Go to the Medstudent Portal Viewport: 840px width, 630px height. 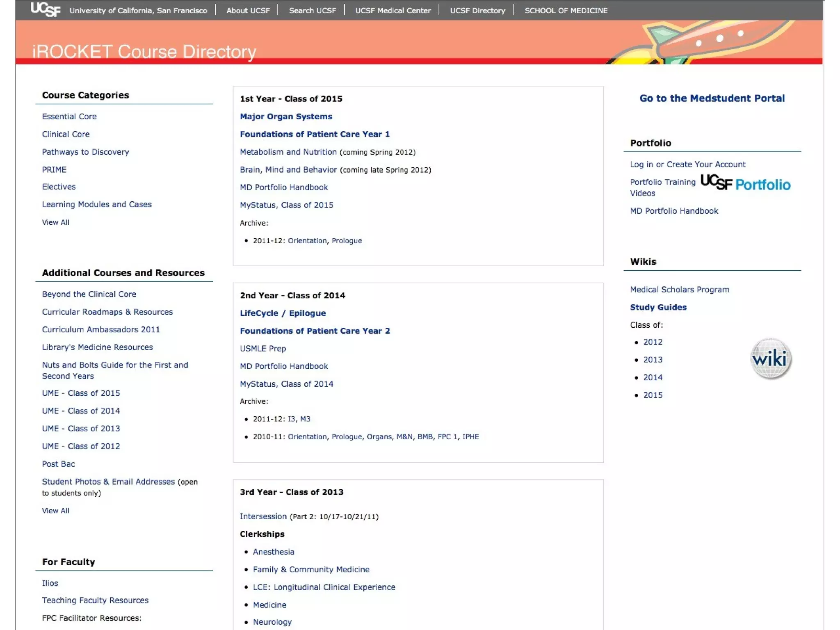pos(712,98)
